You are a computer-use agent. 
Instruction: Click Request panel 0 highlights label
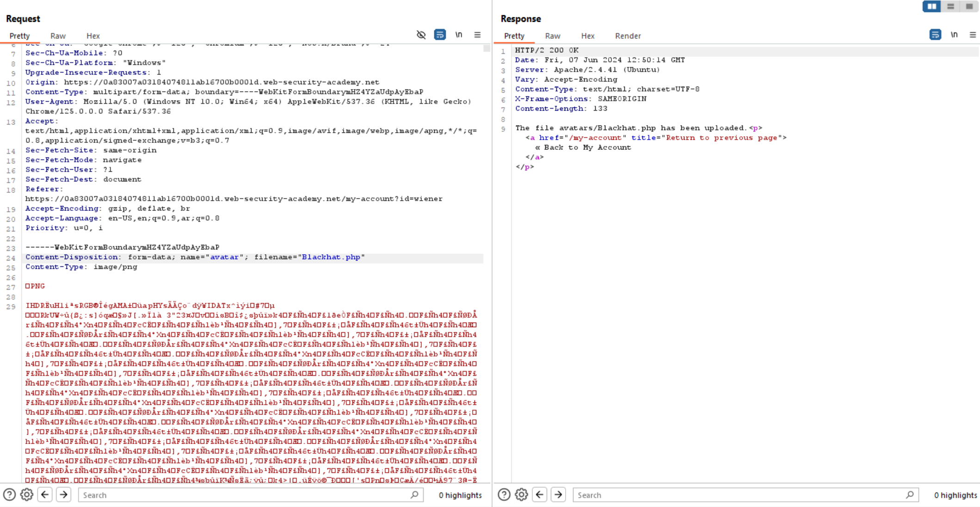[460, 495]
